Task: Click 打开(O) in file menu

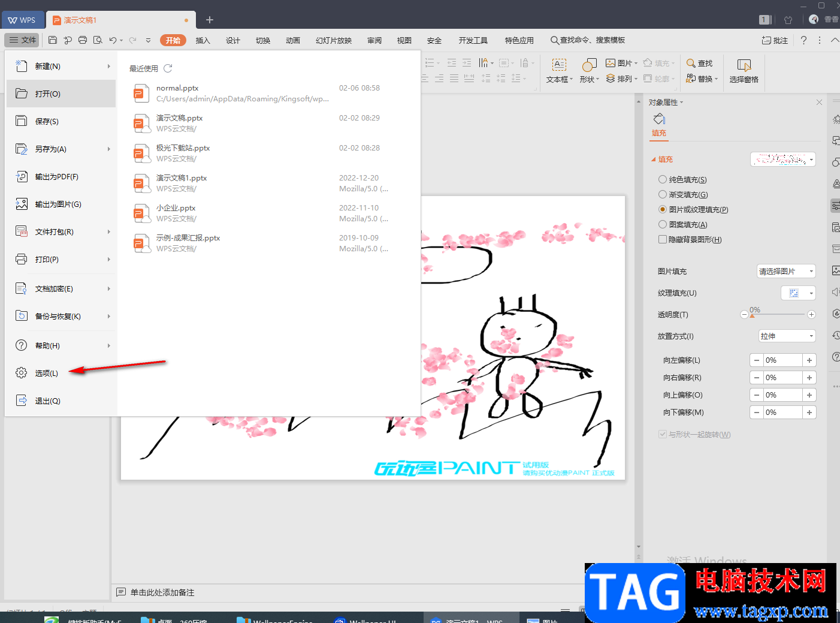Action: click(x=61, y=94)
